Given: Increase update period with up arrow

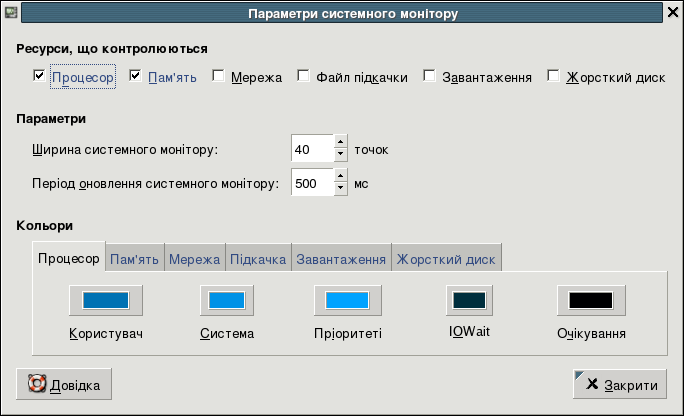Looking at the screenshot, I should [x=340, y=177].
